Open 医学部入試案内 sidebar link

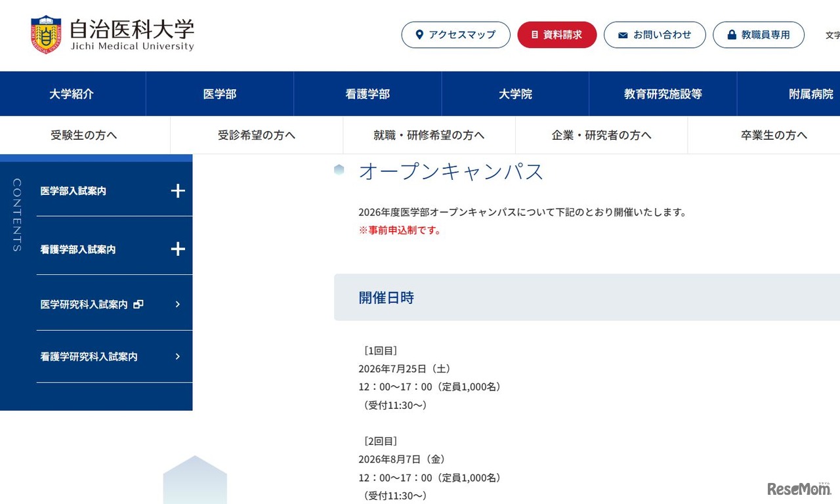(x=73, y=191)
